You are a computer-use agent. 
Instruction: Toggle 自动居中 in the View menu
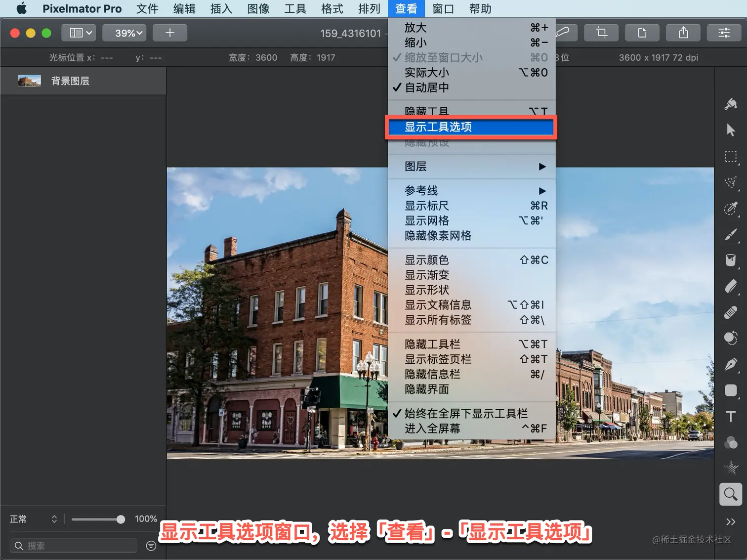pos(472,87)
